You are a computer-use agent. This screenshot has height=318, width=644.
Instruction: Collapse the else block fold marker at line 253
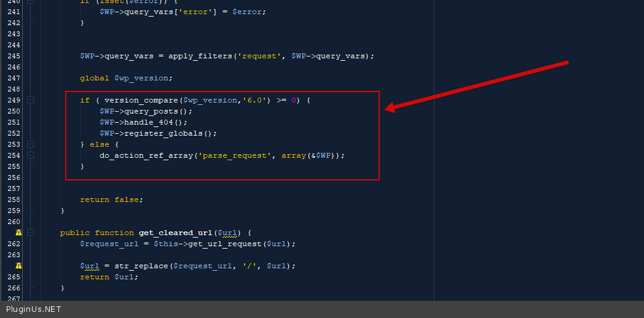[x=31, y=144]
